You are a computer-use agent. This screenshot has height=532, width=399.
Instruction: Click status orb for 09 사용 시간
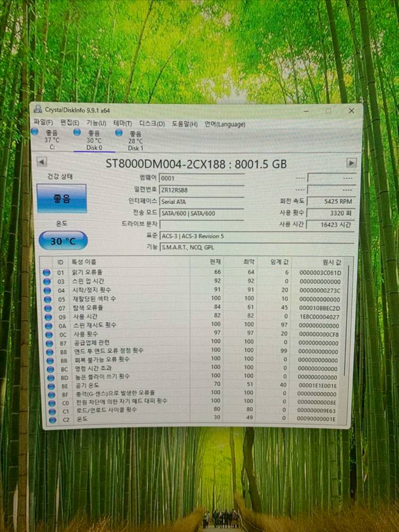pyautogui.click(x=48, y=317)
